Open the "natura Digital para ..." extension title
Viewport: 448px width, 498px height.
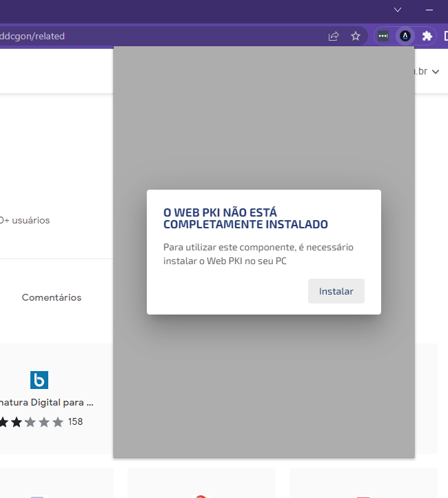(x=47, y=402)
